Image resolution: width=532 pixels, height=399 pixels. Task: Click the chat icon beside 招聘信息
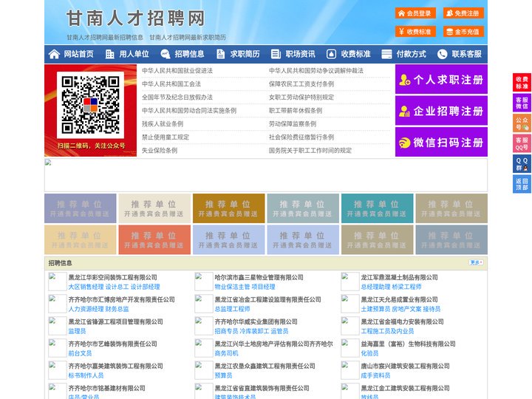[166, 54]
